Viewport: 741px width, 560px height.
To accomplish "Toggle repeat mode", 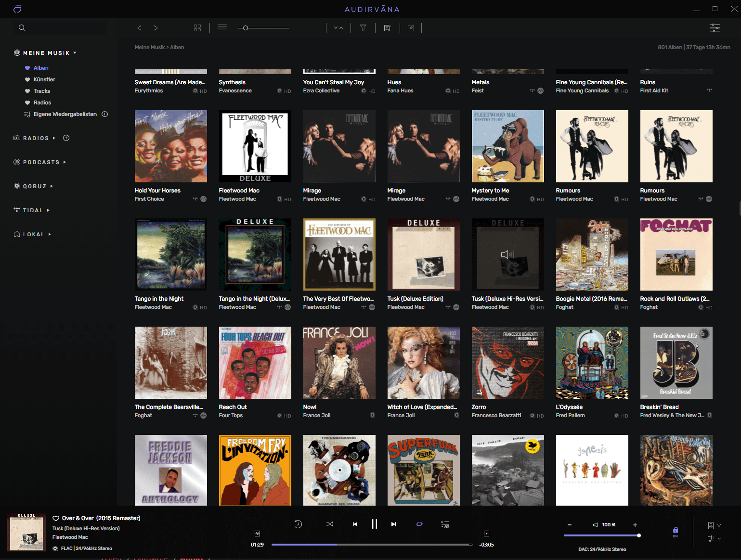I will coord(419,524).
